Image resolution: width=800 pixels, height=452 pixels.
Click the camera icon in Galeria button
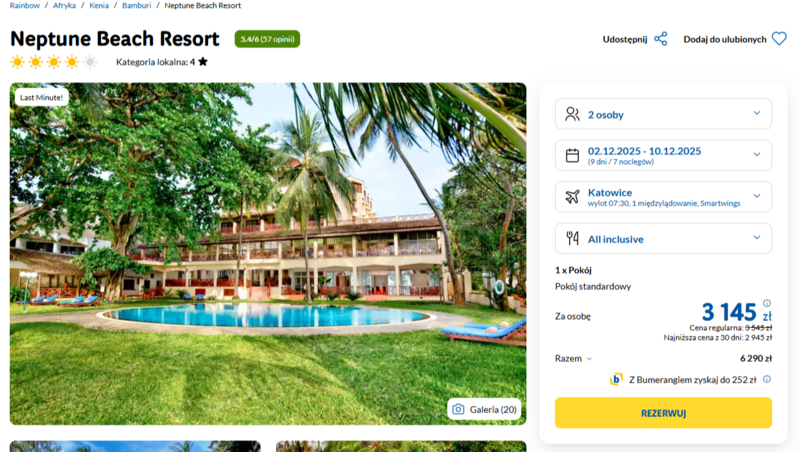pyautogui.click(x=458, y=409)
